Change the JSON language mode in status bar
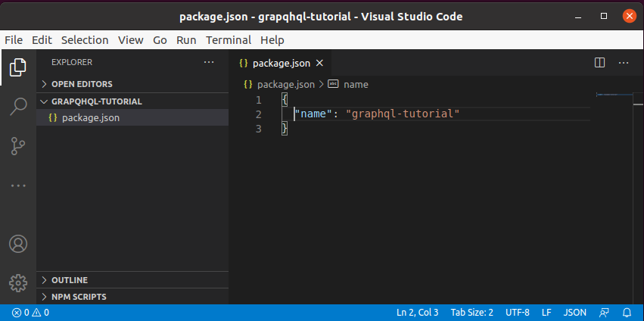The height and width of the screenshot is (321, 644). click(574, 313)
